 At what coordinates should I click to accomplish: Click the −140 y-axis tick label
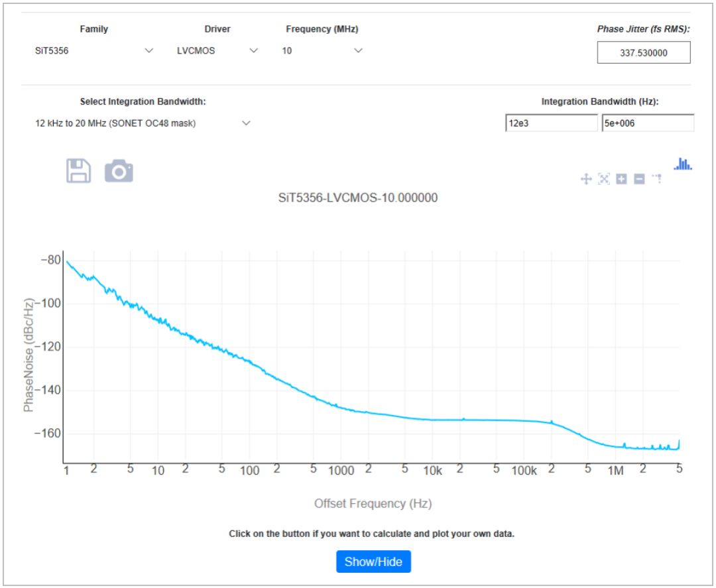[48, 390]
